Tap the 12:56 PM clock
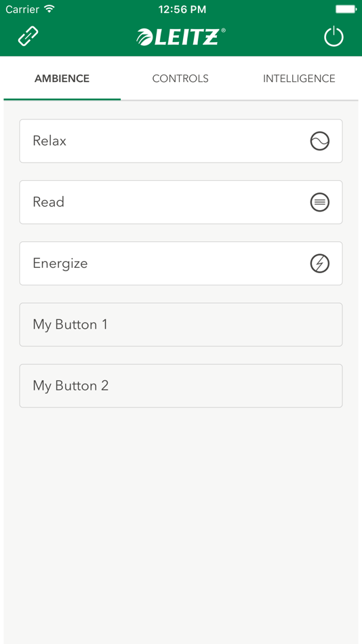The image size is (362, 644). [182, 9]
